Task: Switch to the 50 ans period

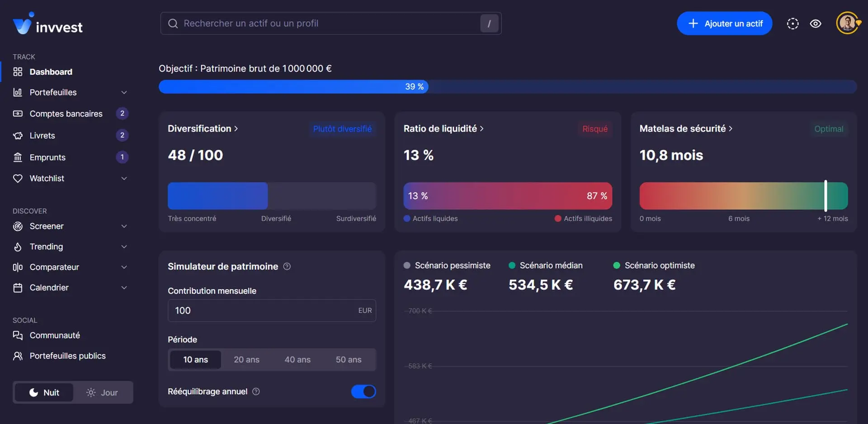Action: tap(348, 359)
